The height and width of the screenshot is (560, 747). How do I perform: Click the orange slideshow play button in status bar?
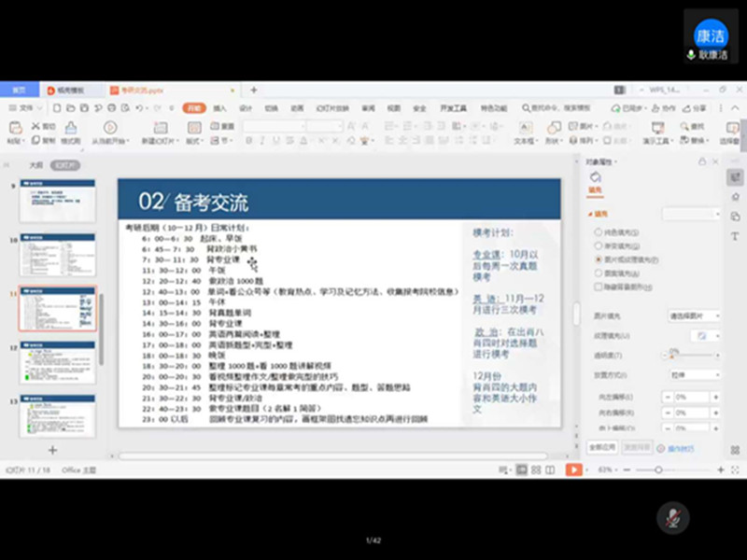(574, 469)
